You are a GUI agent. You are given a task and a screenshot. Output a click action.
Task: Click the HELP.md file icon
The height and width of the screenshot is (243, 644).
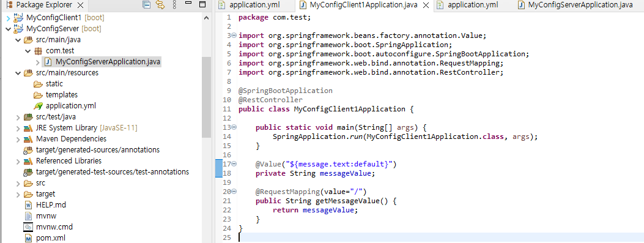28,205
